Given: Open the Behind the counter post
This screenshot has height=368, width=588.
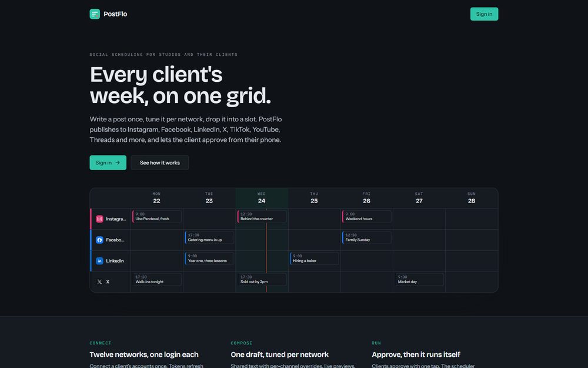Looking at the screenshot, I should pos(262,217).
